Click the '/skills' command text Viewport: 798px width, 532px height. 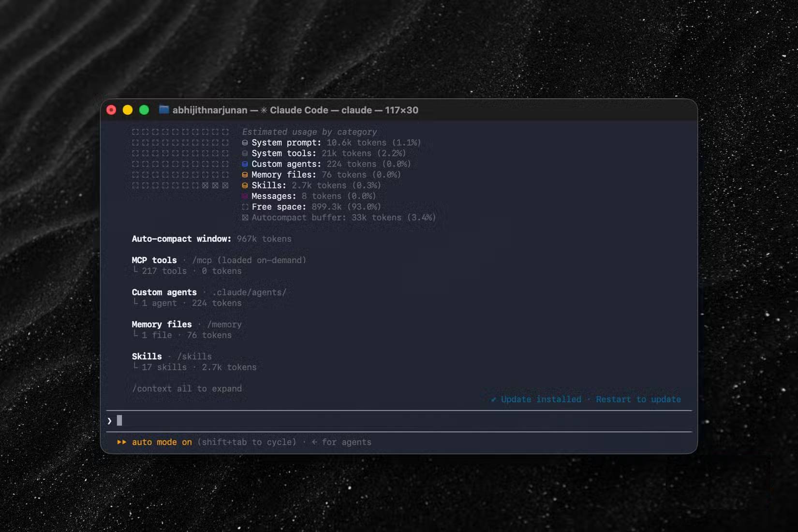coord(194,356)
